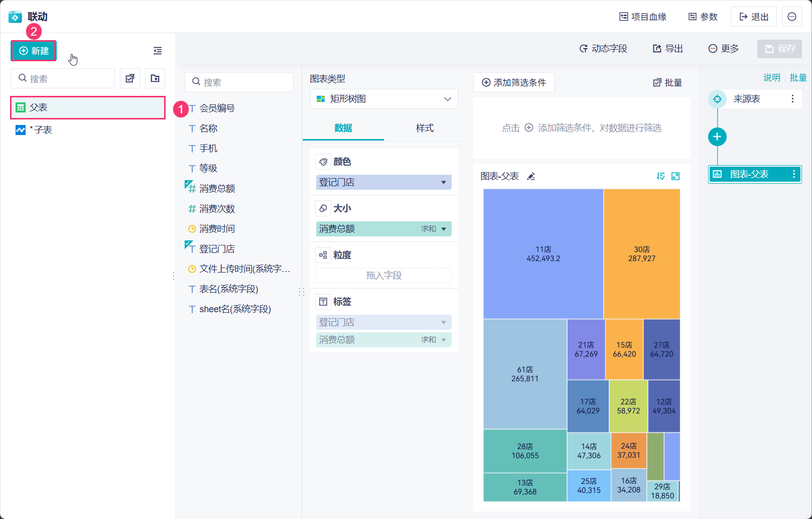Click the 导出 toolbar button
The image size is (812, 519).
point(667,49)
